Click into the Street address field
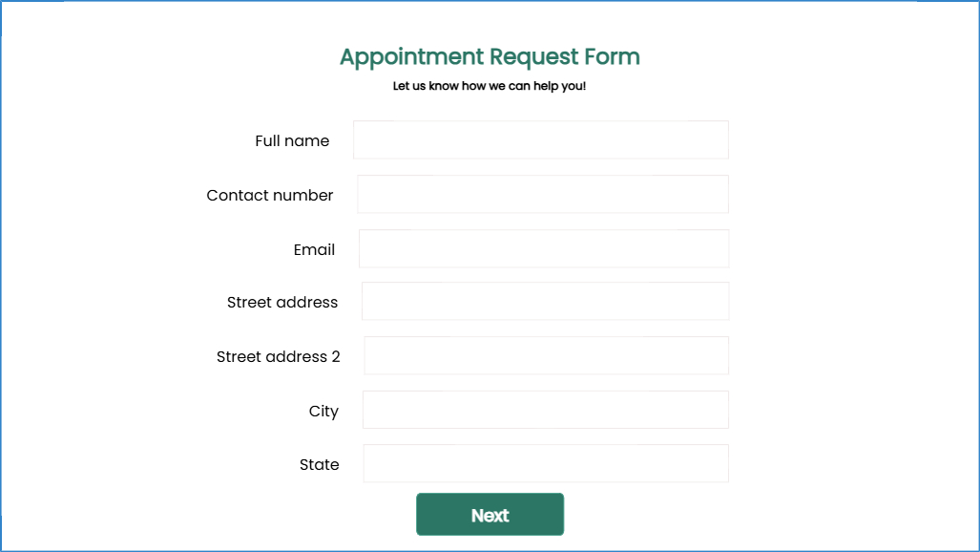 click(x=545, y=301)
